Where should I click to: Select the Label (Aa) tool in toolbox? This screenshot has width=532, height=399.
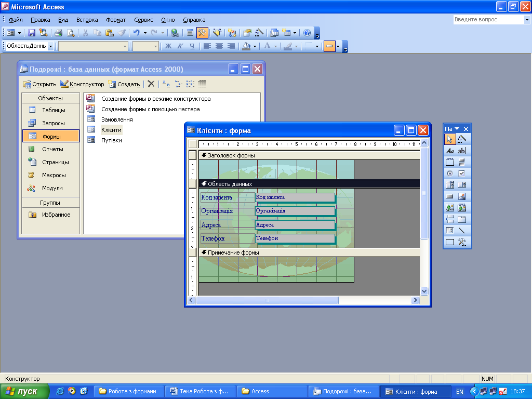[450, 151]
